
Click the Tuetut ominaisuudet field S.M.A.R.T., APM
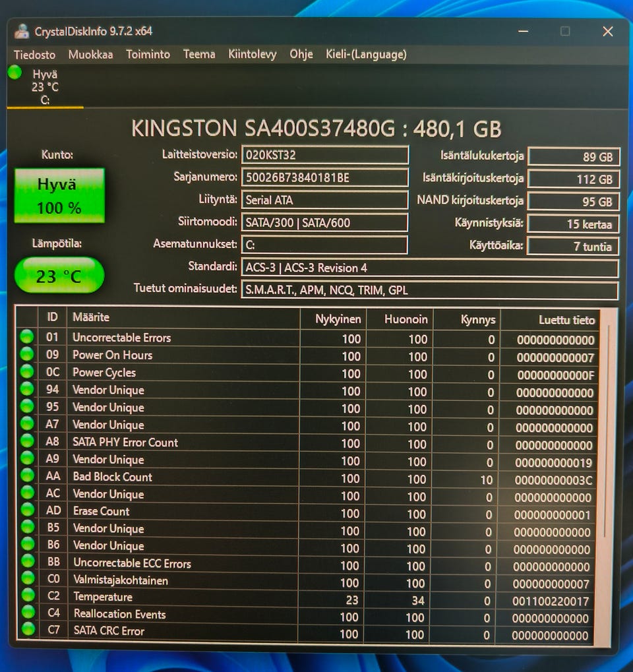[x=429, y=290]
